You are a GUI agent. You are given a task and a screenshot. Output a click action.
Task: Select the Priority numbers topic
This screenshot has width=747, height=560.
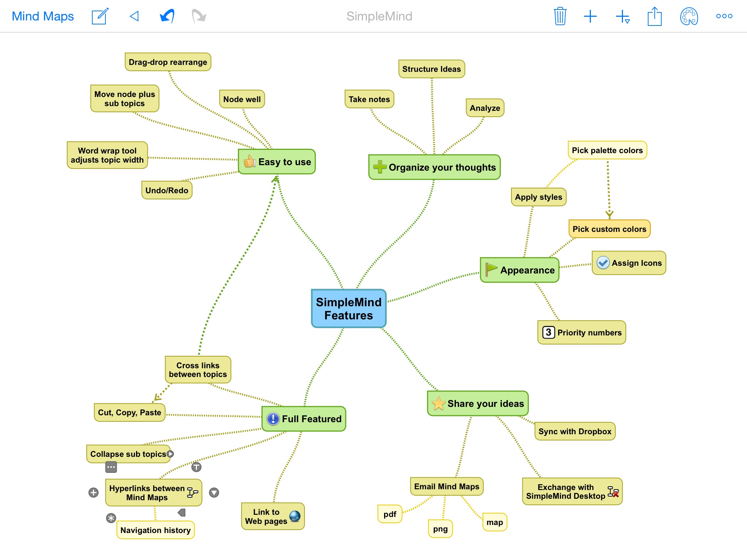pos(582,332)
